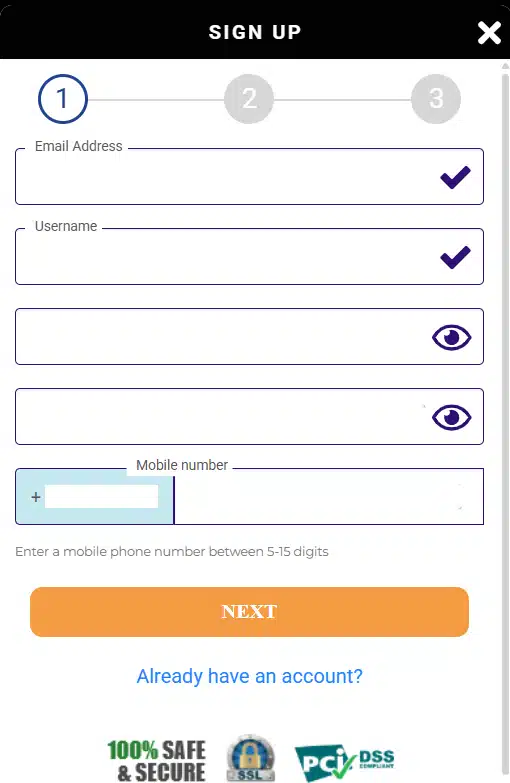Click the PCI DSS compliant logo

point(345,763)
